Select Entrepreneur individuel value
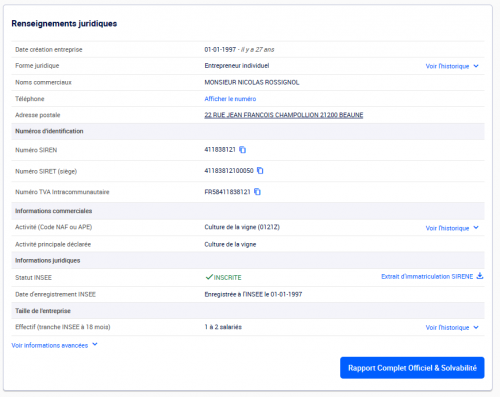This screenshot has width=500, height=397. click(237, 66)
